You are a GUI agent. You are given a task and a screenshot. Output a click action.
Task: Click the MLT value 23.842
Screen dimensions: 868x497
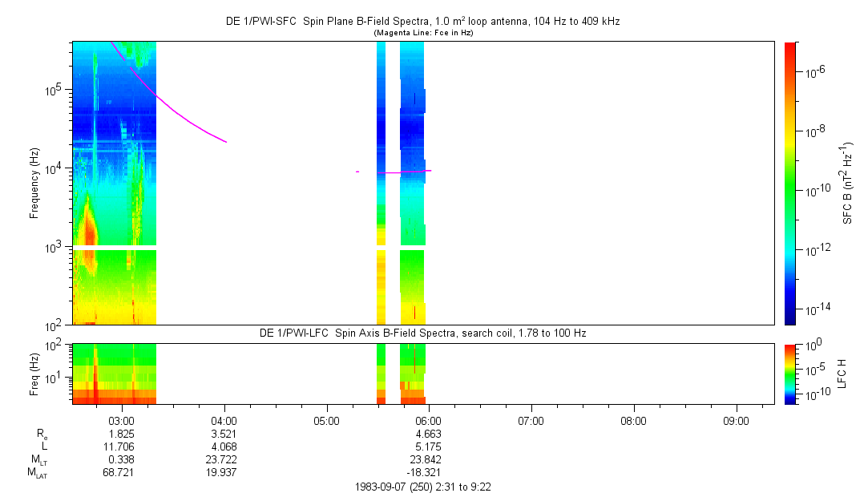pyautogui.click(x=429, y=459)
